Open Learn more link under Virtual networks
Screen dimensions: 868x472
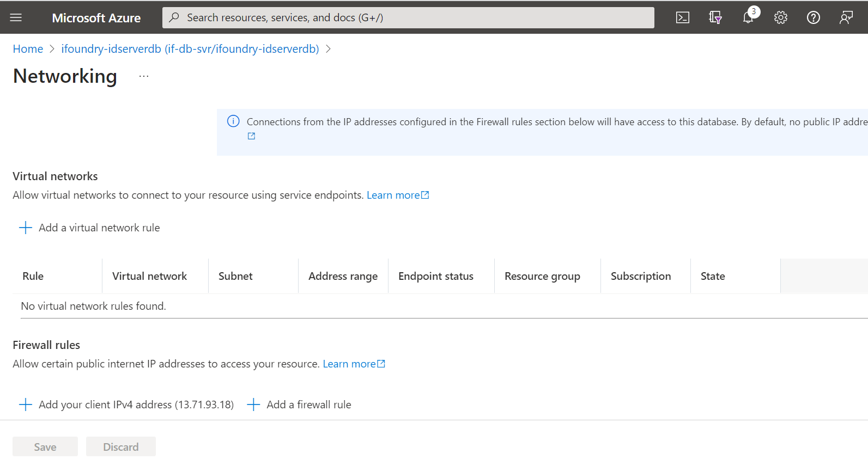pyautogui.click(x=398, y=195)
